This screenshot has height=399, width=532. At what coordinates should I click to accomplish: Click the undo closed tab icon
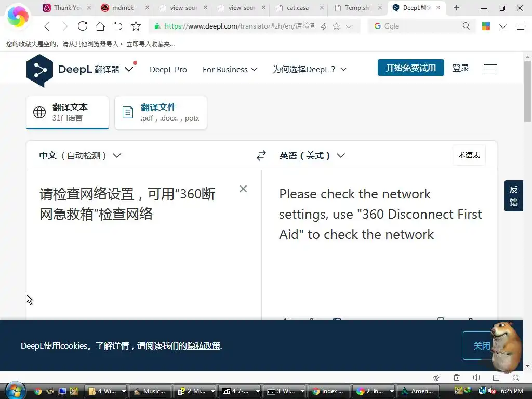(x=118, y=26)
